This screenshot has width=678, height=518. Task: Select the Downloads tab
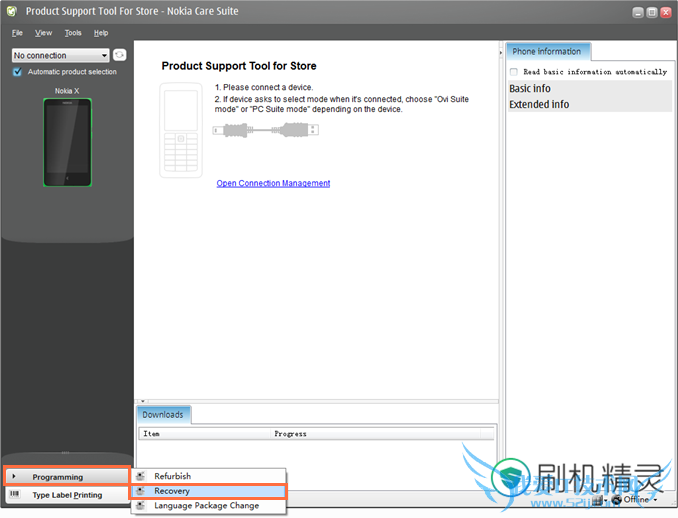[163, 415]
